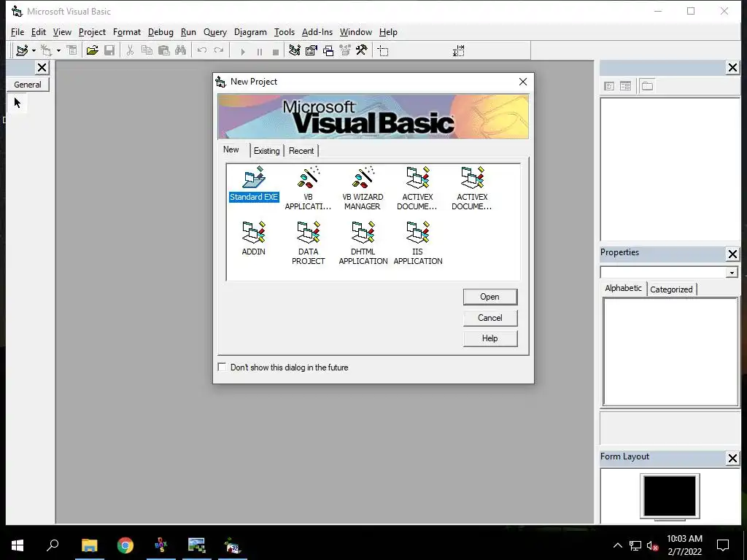Viewport: 747px width, 560px height.
Task: Click the Copy toolbar icon
Action: pyautogui.click(x=147, y=50)
